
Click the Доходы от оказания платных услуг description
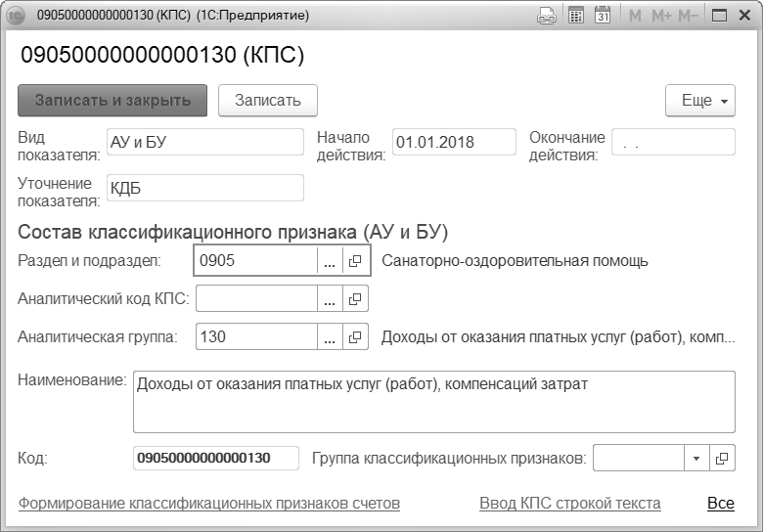point(559,337)
